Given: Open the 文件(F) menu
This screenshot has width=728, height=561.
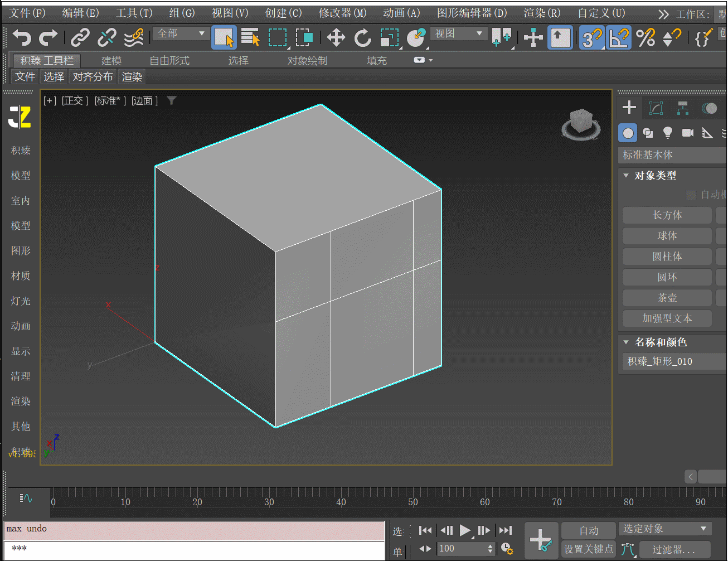Looking at the screenshot, I should (x=27, y=13).
